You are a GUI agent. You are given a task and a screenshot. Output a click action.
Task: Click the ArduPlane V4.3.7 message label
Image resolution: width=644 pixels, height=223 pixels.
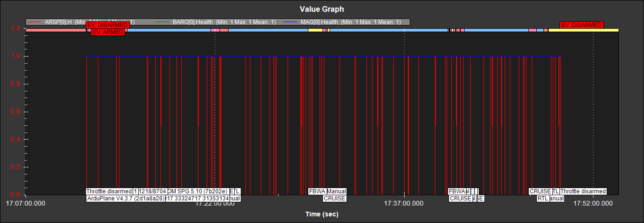126,198
